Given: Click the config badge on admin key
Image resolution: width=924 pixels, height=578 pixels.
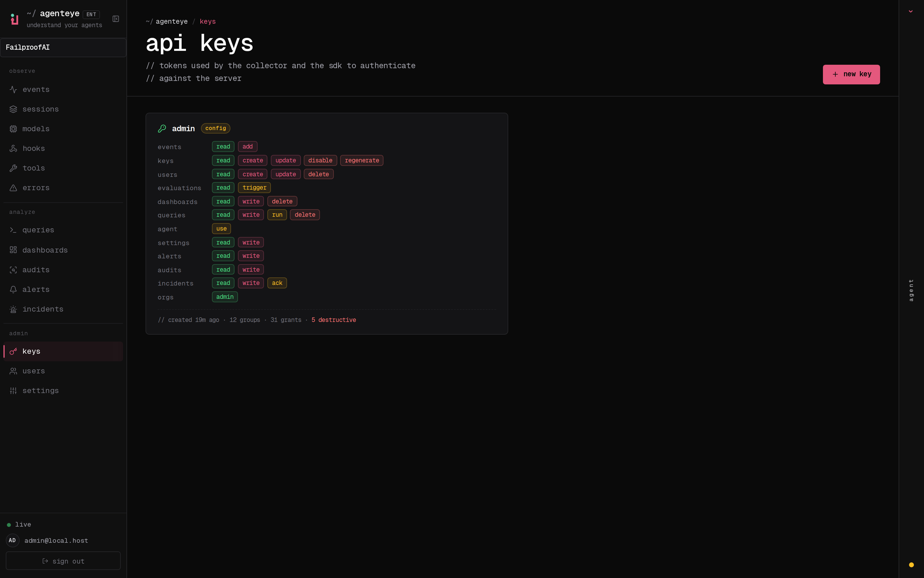Looking at the screenshot, I should tap(216, 128).
